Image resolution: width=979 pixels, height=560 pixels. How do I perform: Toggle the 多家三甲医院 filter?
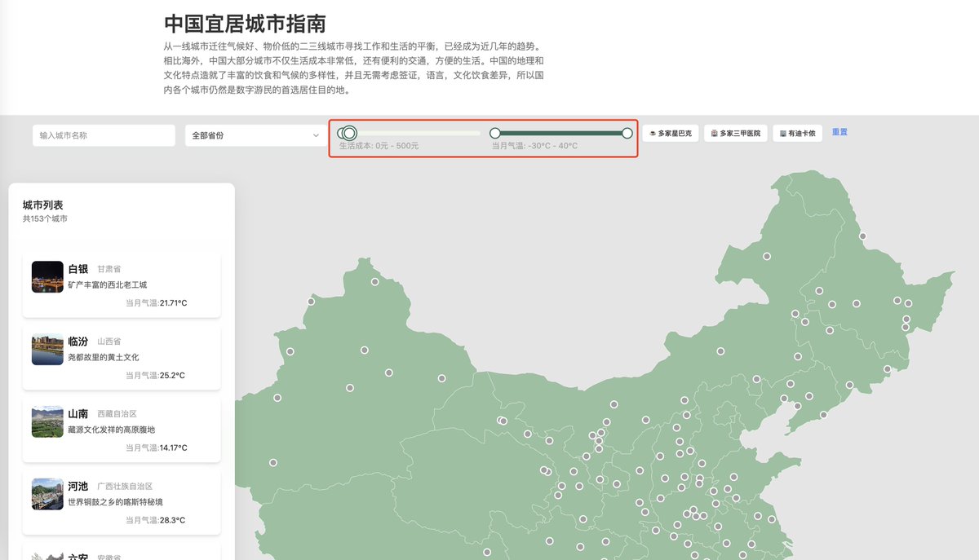point(736,133)
